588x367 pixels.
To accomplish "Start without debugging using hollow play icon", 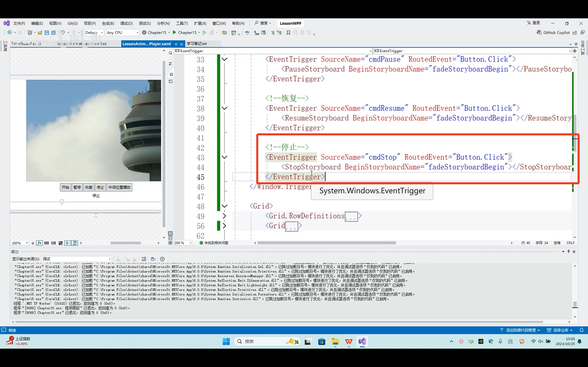I will (x=204, y=33).
